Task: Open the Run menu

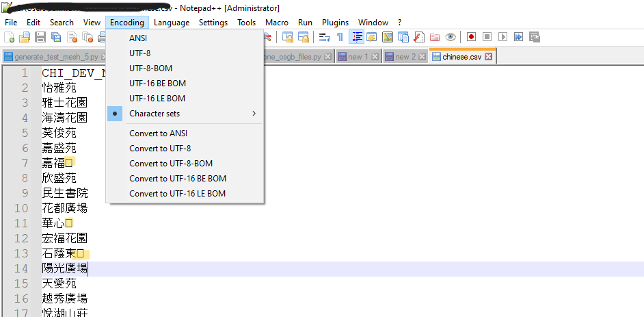Action: 305,22
